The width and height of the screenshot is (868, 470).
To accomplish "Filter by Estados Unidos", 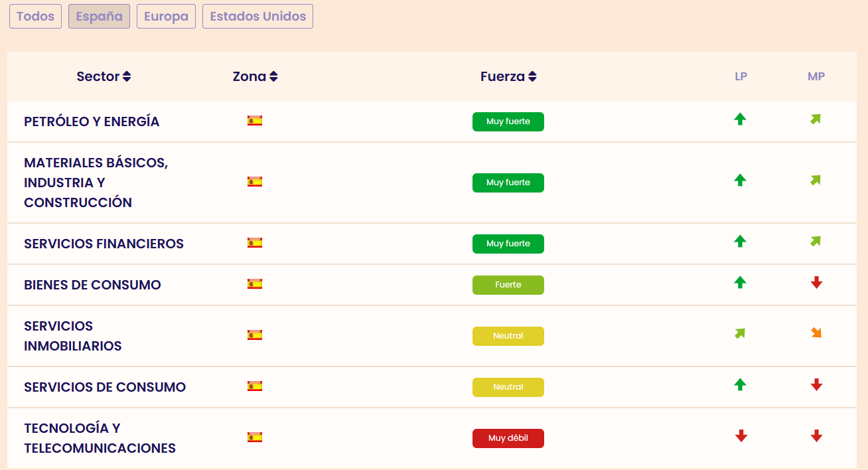I will click(257, 17).
